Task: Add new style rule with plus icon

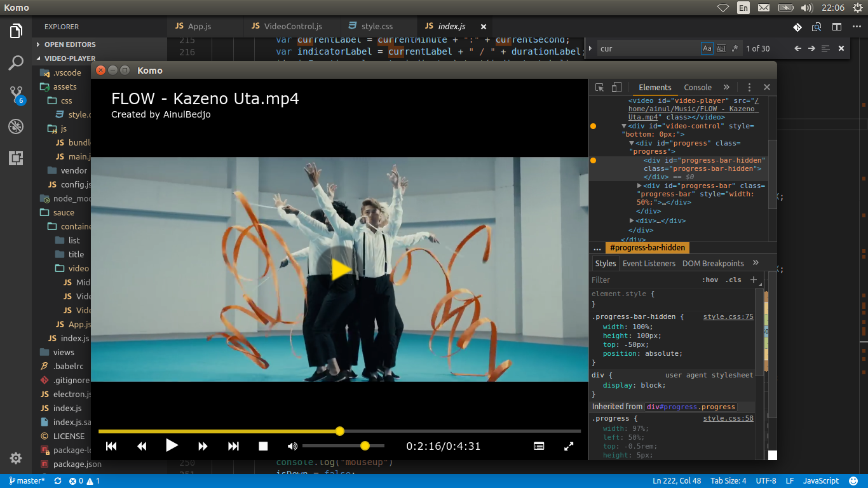Action: click(754, 280)
